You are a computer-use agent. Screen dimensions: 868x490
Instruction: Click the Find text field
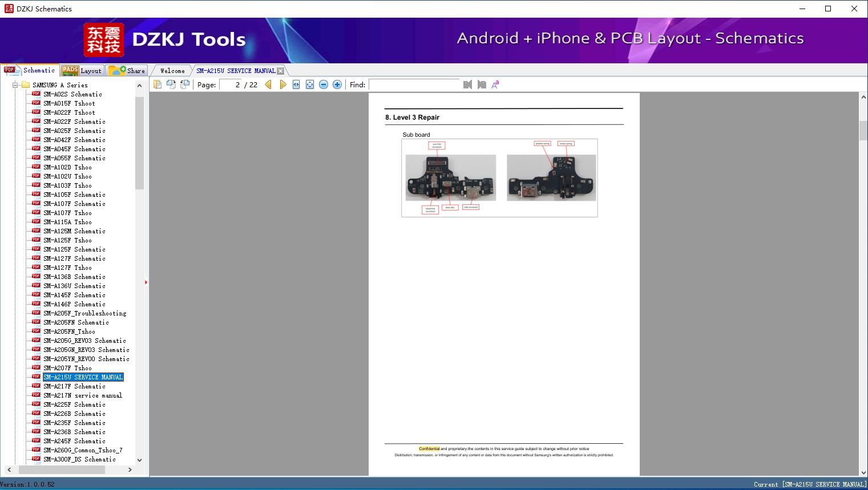[414, 84]
